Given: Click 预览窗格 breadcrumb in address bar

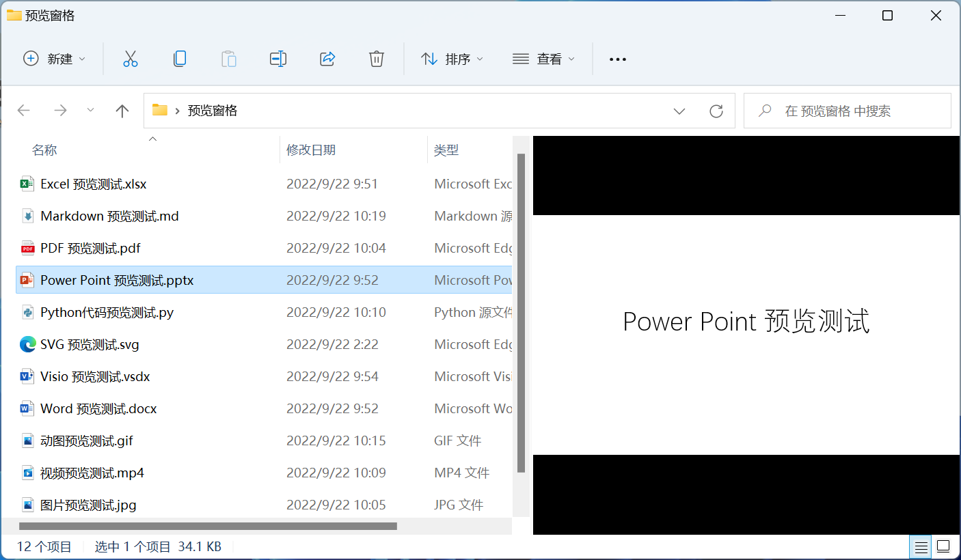Looking at the screenshot, I should pos(213,111).
